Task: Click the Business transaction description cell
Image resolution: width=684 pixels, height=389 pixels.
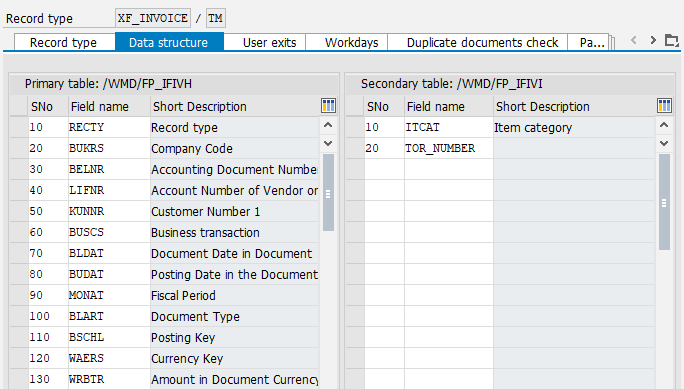Action: click(235, 232)
